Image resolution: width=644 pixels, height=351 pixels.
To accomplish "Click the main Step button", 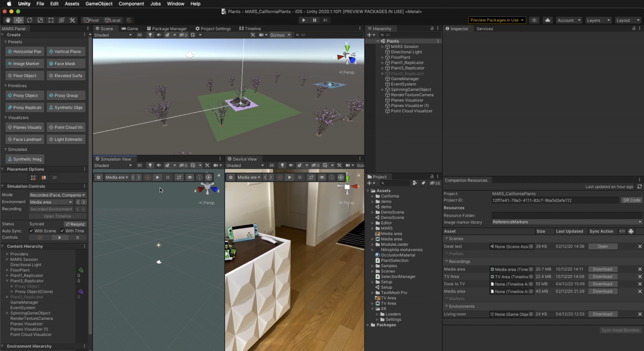I will (x=325, y=20).
